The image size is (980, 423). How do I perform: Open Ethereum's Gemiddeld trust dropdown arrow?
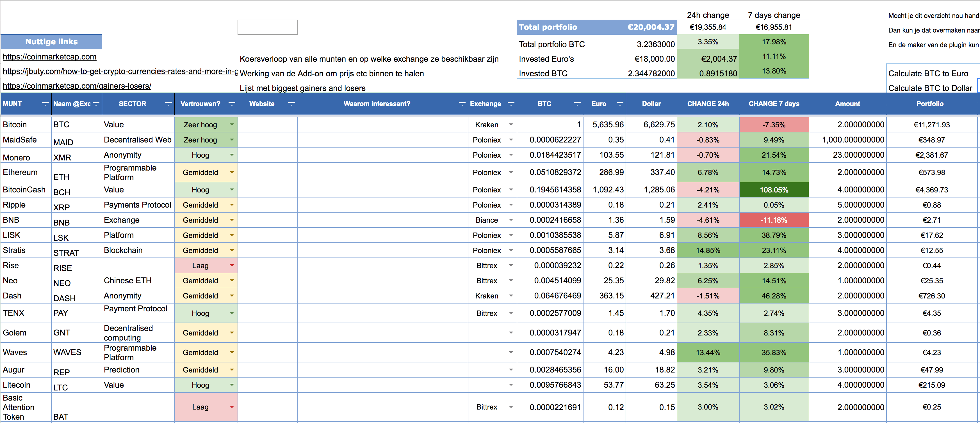[232, 172]
